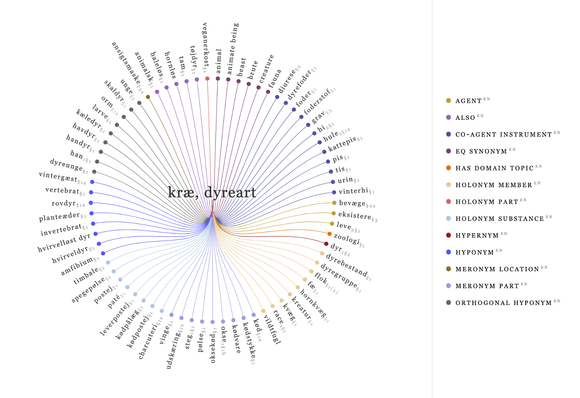Open the 'kødstykke' word node
Viewport: 580px width, 398px height.
(249, 343)
